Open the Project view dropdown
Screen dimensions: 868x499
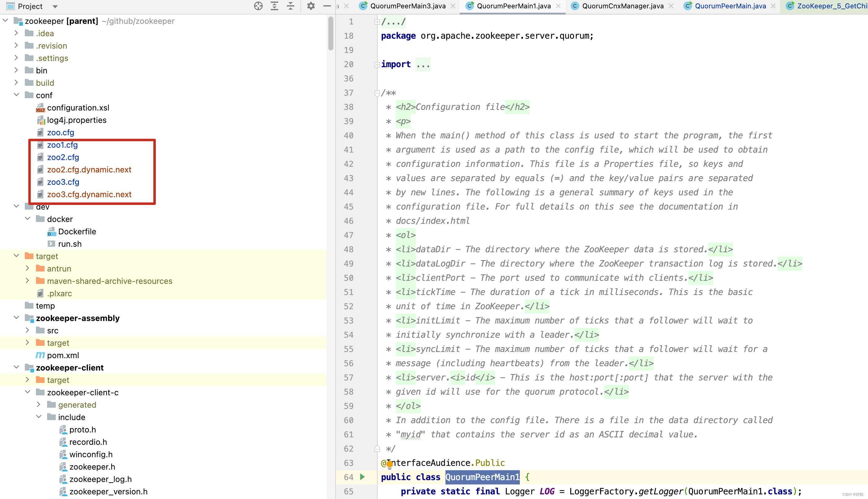coord(55,6)
